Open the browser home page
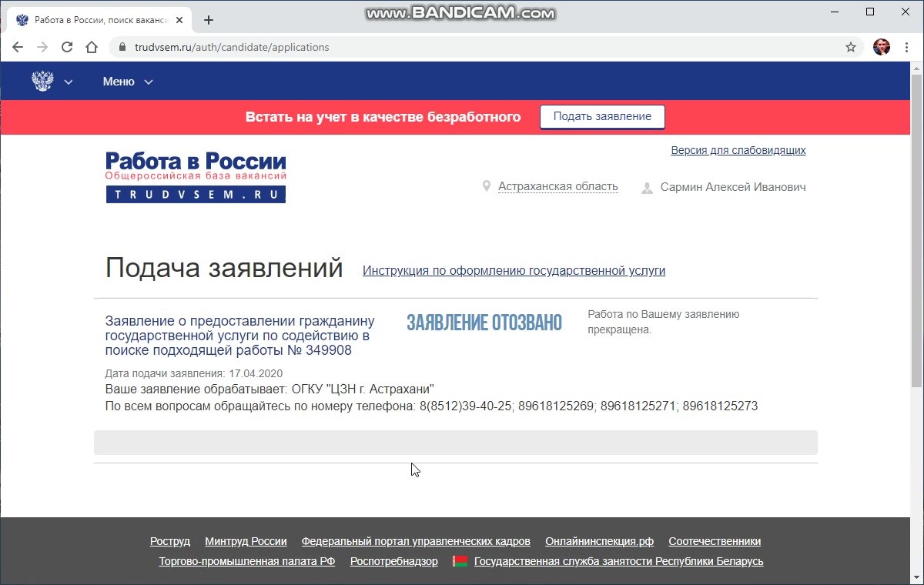The height and width of the screenshot is (585, 924). (x=92, y=47)
